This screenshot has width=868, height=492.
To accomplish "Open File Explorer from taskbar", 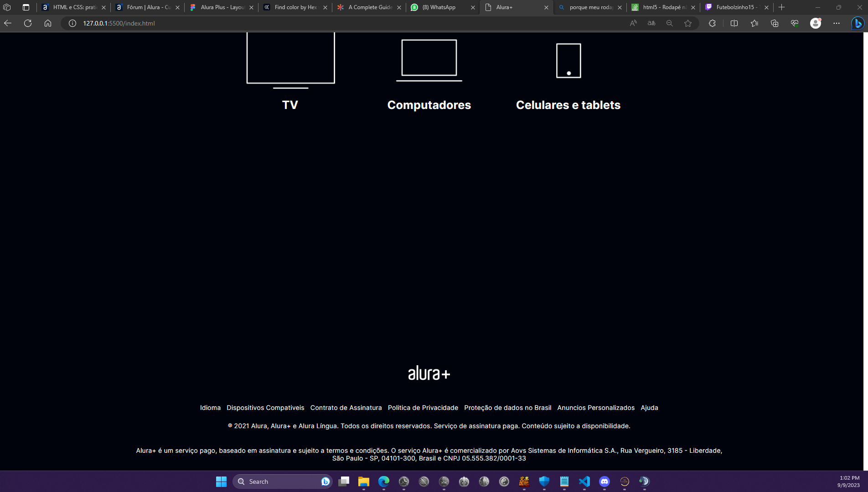I will pos(364,482).
